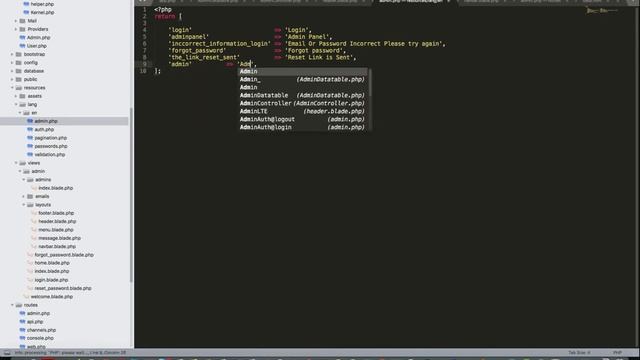Click the code minimap preview
Screen dimensions: 640x360
602,11
